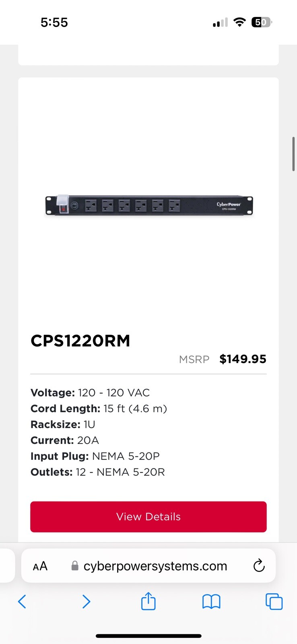Show all open tabs icon
This screenshot has height=644, width=297.
(274, 602)
